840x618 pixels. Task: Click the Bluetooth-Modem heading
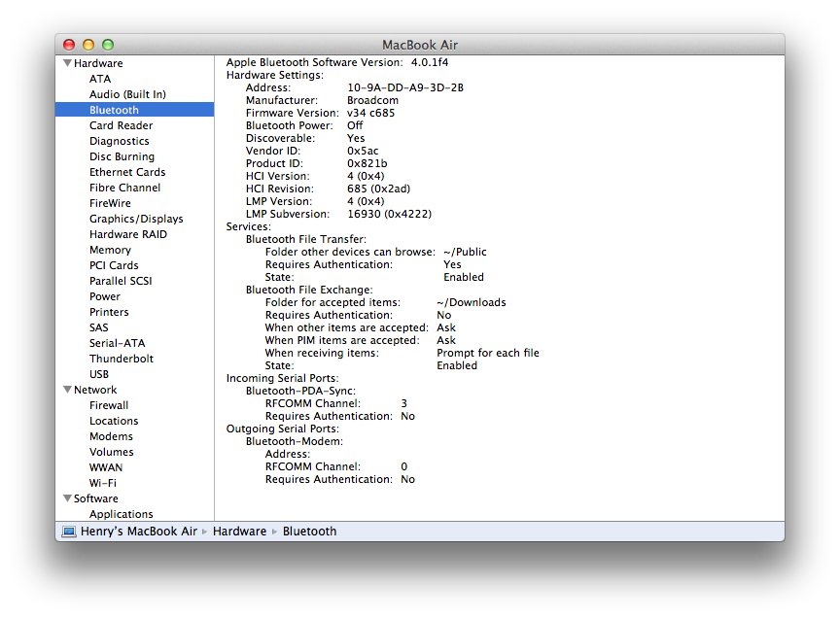(295, 441)
